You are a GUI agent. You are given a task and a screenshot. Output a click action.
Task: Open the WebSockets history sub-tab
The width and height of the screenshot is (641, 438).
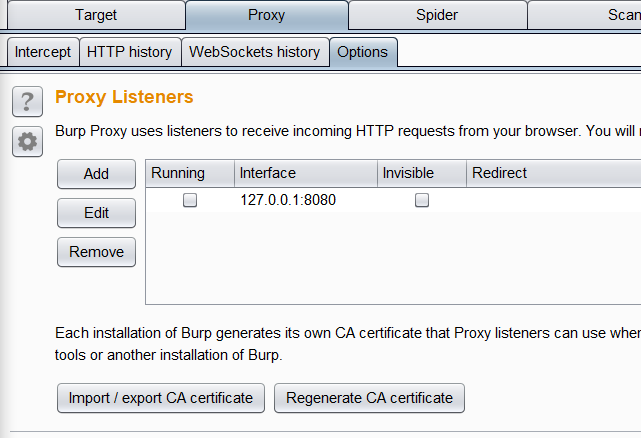[255, 52]
